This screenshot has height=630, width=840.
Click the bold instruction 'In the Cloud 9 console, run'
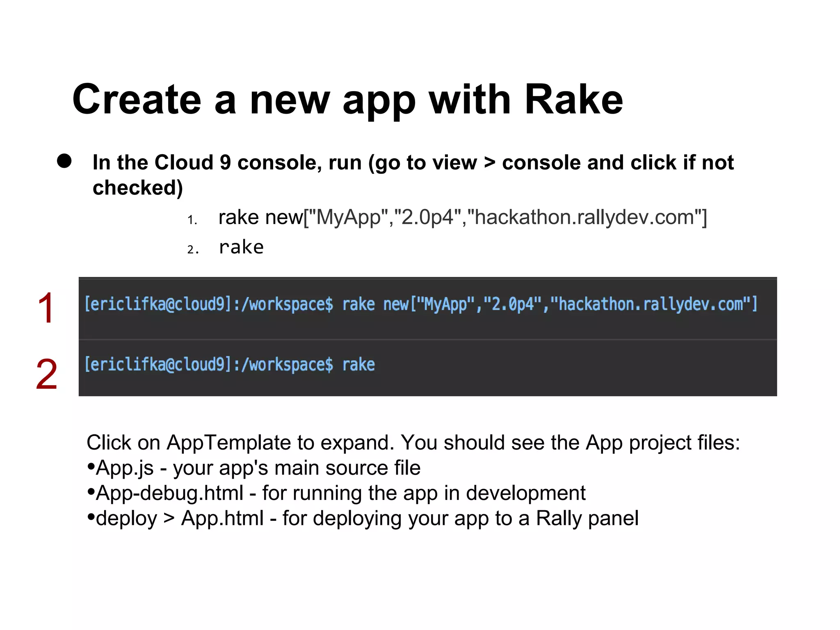413,175
